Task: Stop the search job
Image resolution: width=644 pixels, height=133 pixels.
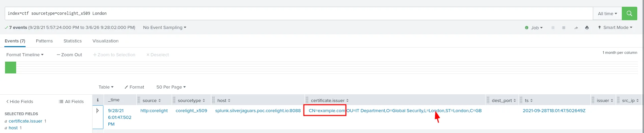Action: pyautogui.click(x=564, y=28)
